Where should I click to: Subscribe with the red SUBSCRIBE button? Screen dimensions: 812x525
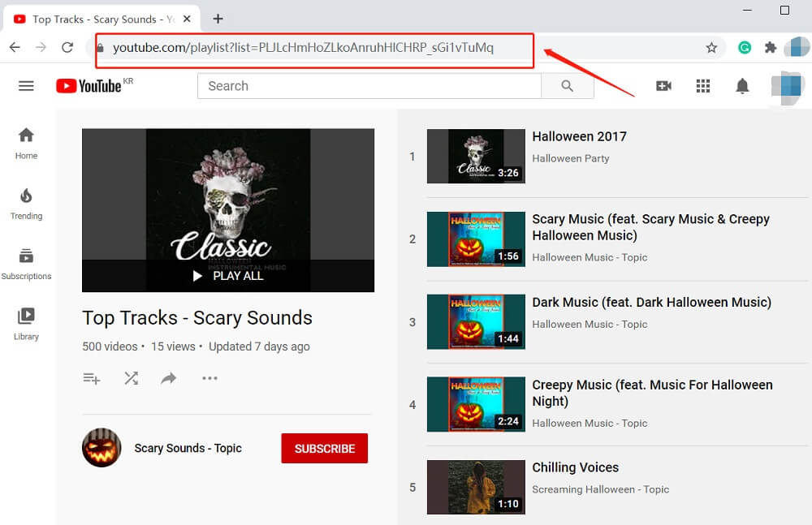[x=325, y=449]
